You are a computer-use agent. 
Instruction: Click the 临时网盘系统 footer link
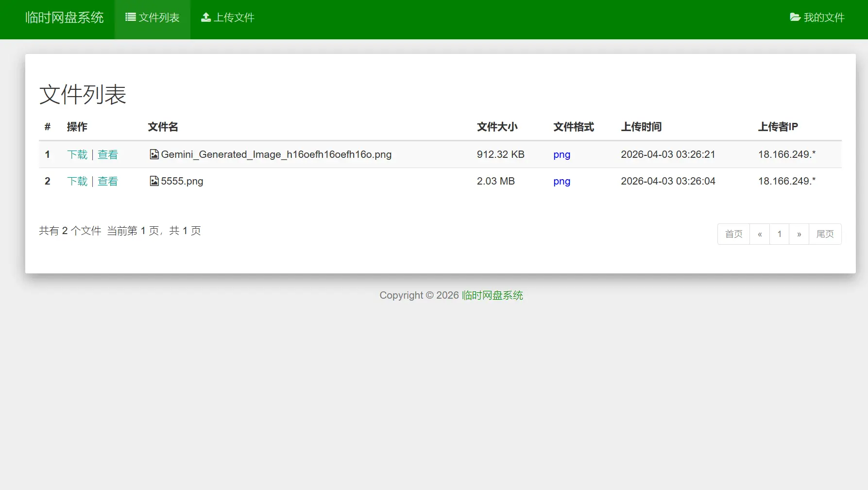(x=492, y=295)
